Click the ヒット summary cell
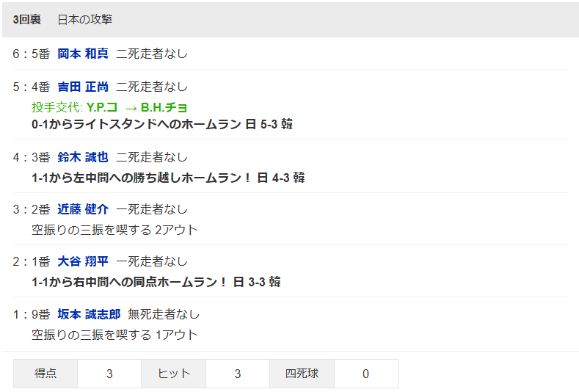579x392 pixels. pos(174,374)
